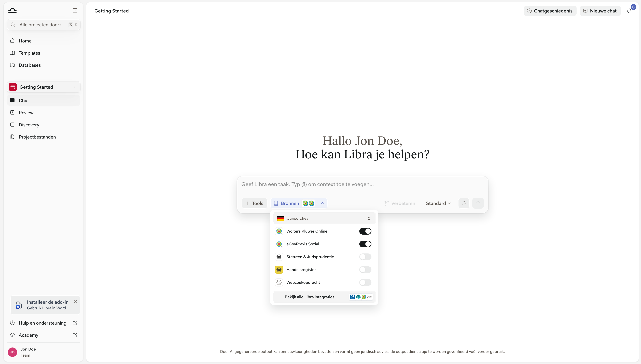Start voice input with microphone
This screenshot has width=641, height=364.
464,203
